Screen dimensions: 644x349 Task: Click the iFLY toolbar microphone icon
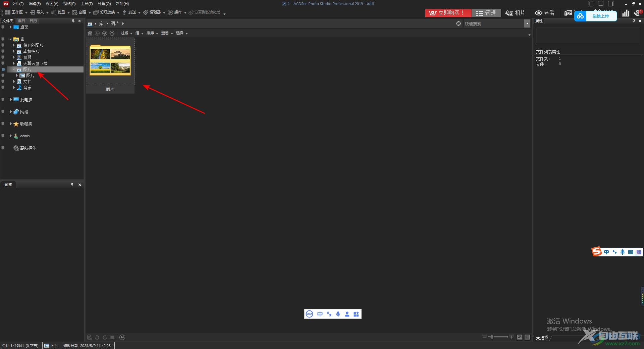tap(338, 314)
